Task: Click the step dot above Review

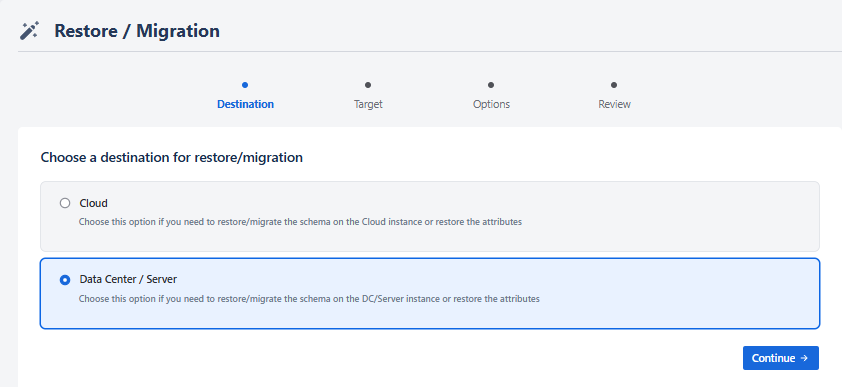Action: click(614, 85)
